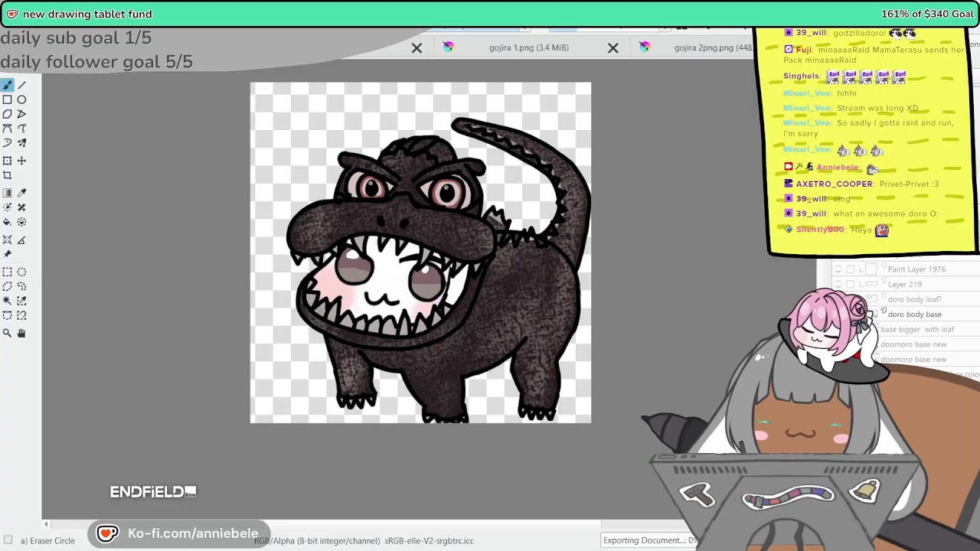Screen dimensions: 980x551
Task: Select the Assistant tool
Action: [7, 240]
